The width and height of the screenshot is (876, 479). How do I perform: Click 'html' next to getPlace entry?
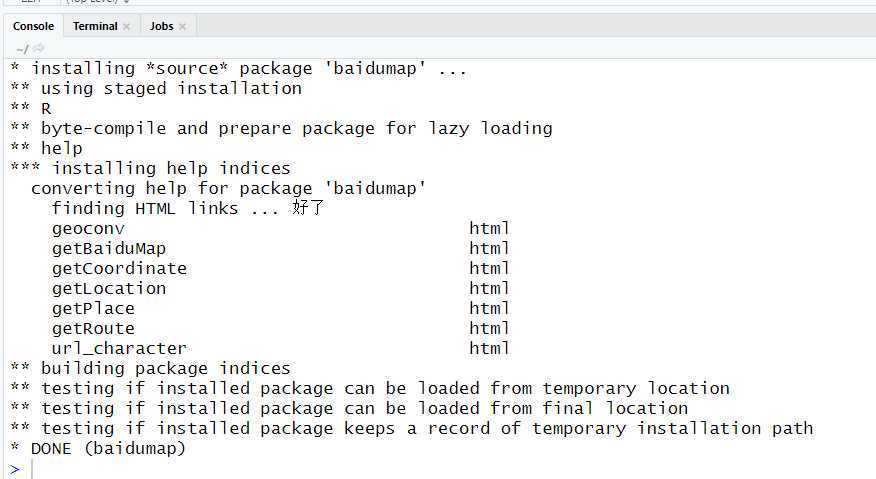pos(489,309)
